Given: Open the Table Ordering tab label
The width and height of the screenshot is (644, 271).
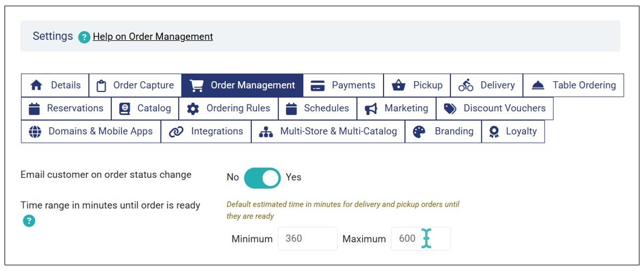Looking at the screenshot, I should [584, 85].
